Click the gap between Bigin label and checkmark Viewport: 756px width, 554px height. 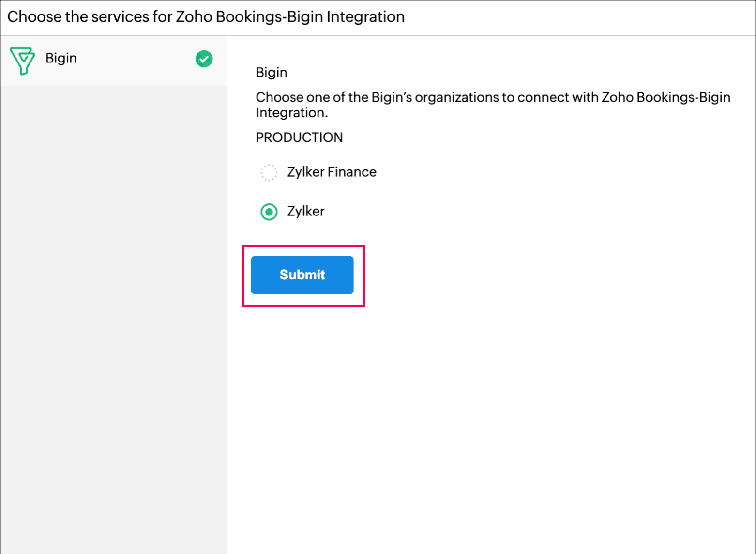click(136, 59)
